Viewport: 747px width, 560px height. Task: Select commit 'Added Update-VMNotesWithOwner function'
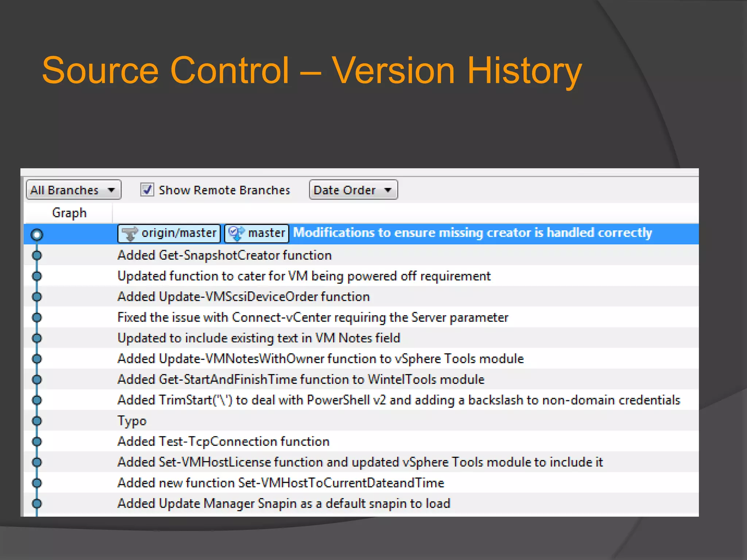click(x=361, y=359)
